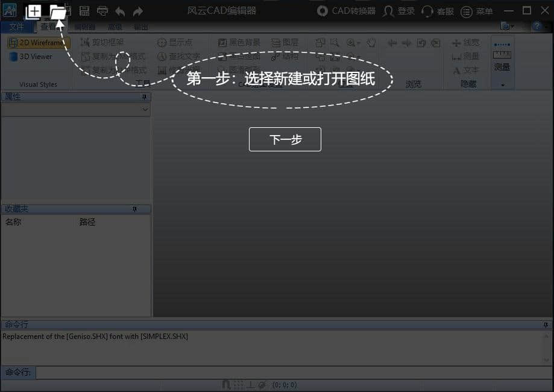Click the 路径 column header
This screenshot has width=554, height=392.
click(87, 222)
